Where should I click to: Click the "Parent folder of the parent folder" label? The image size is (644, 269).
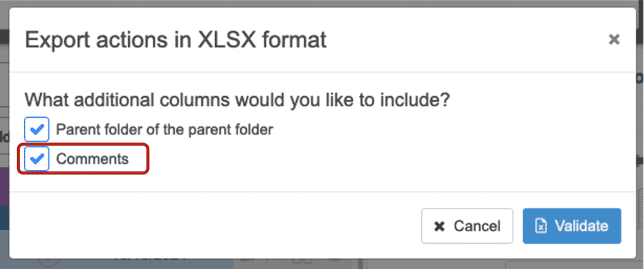pyautogui.click(x=164, y=130)
